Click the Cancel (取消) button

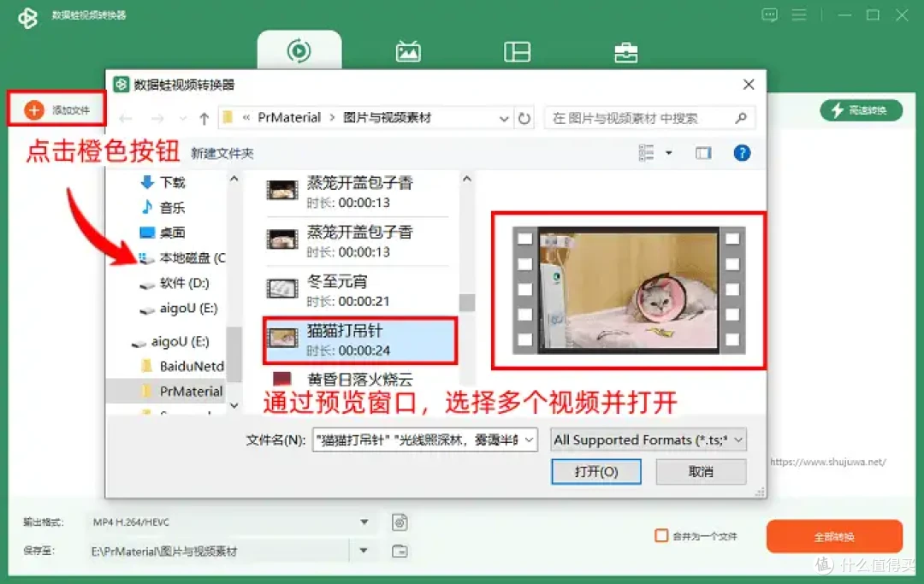tap(701, 471)
